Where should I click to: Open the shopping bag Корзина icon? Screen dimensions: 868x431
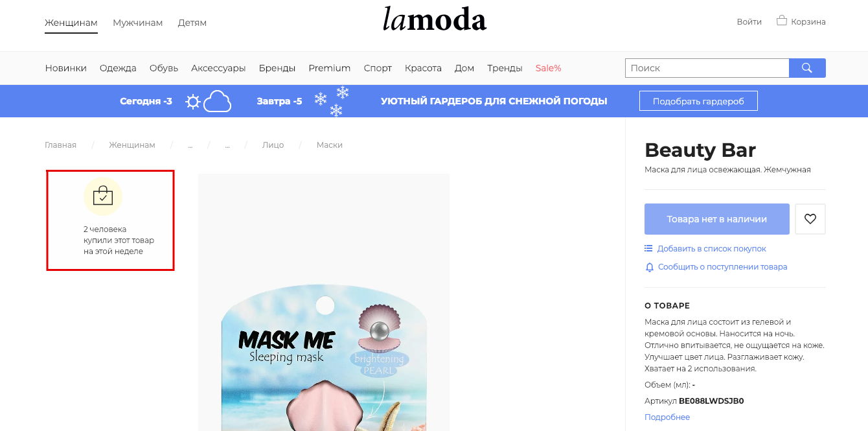coord(782,21)
